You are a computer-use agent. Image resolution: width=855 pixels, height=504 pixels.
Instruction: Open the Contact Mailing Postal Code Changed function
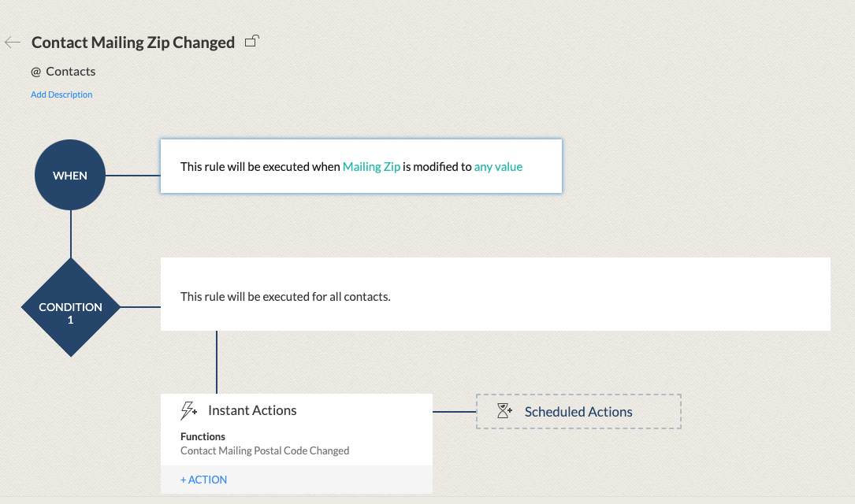[x=265, y=451]
